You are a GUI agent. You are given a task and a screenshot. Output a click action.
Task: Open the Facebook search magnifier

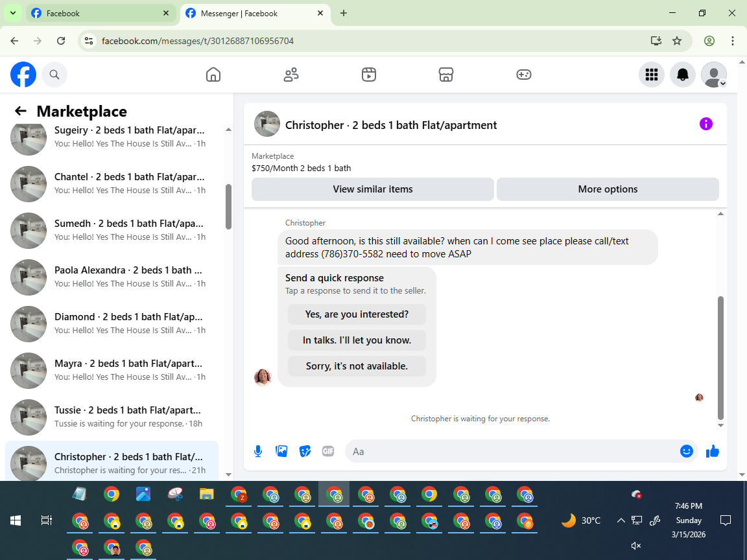[x=54, y=75]
